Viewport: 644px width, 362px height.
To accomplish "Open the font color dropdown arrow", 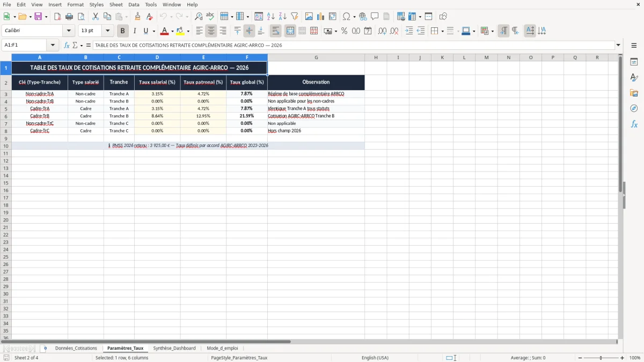I will 172,32.
